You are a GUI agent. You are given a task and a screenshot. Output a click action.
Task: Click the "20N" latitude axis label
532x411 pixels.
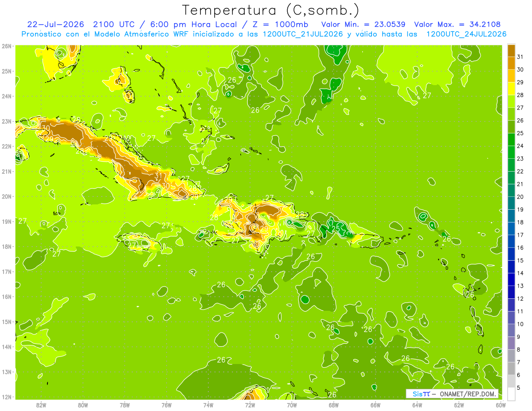click(x=7, y=196)
